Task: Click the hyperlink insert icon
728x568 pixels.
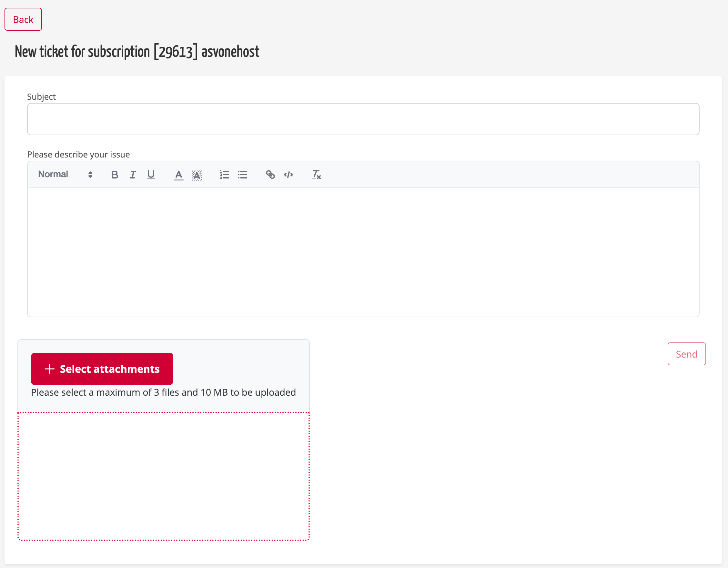Action: (x=270, y=174)
